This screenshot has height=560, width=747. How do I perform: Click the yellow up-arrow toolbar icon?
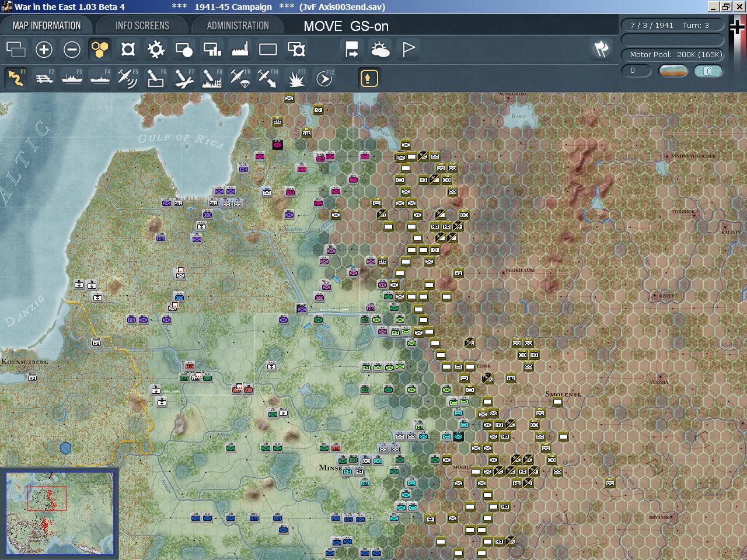(369, 78)
